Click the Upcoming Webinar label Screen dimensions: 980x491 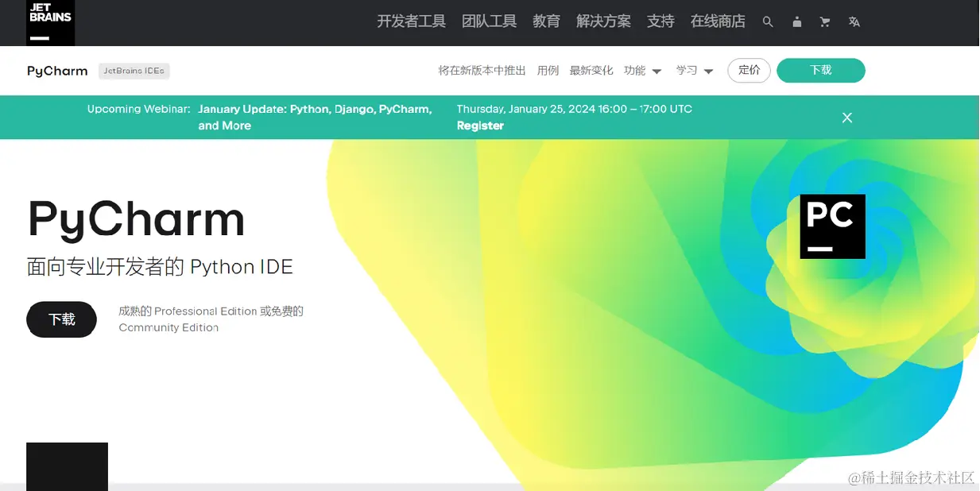click(x=138, y=109)
